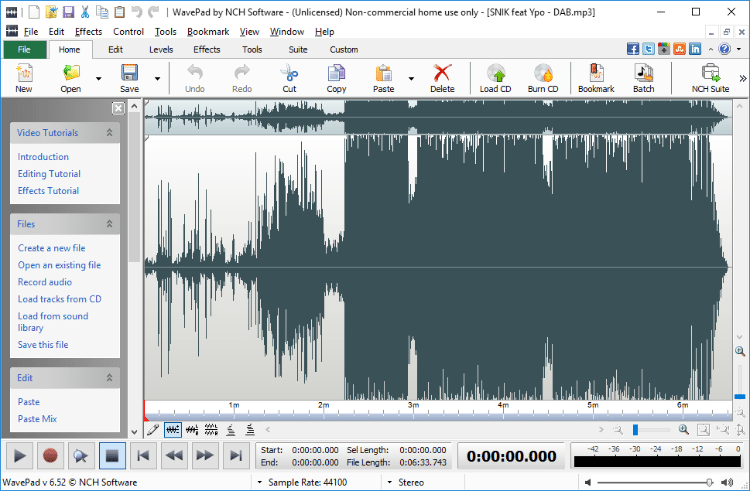Select the pencil edit tool below waveform

point(153,430)
